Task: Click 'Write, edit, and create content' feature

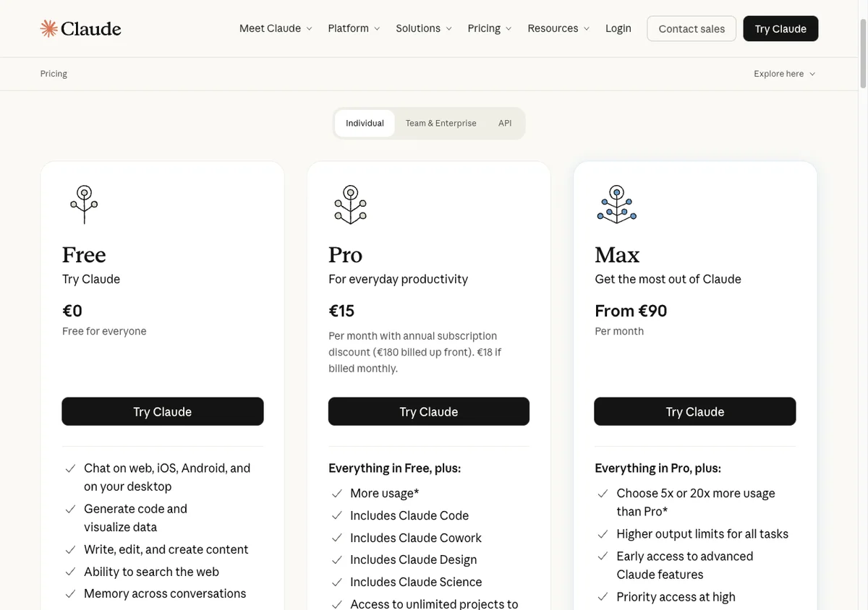Action: (x=166, y=549)
